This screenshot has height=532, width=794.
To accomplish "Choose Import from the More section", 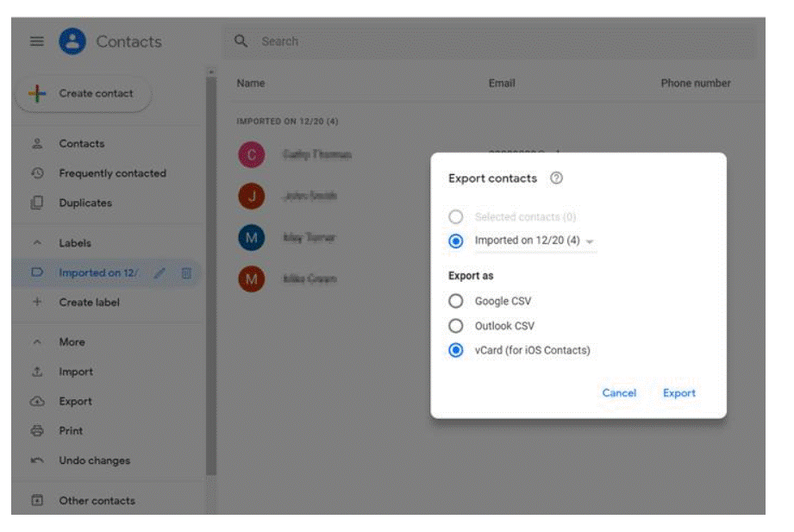I will (x=76, y=372).
